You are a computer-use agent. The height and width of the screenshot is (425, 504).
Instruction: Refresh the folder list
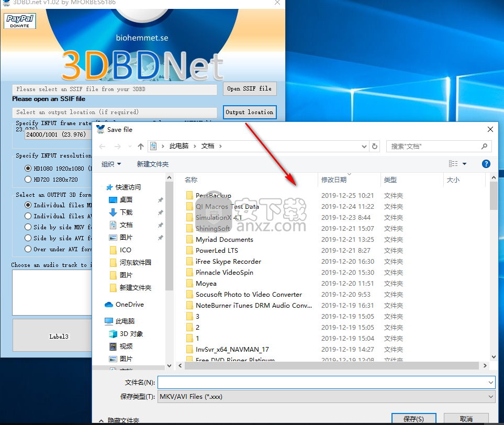coord(374,147)
